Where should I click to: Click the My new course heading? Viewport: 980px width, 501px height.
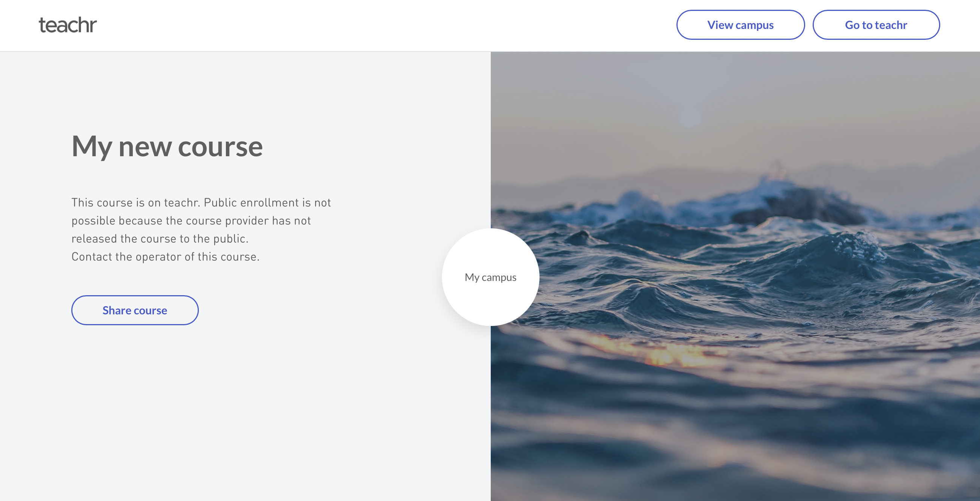tap(167, 146)
